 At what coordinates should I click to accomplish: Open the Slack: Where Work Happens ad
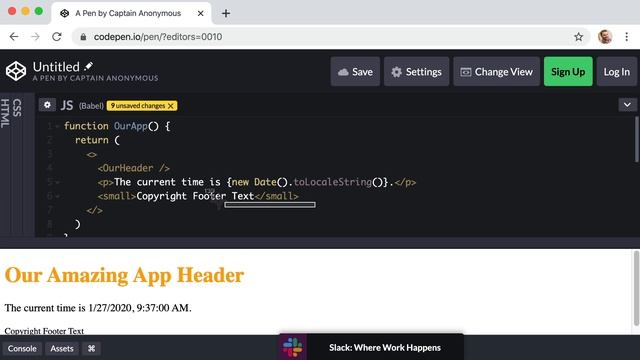click(371, 347)
